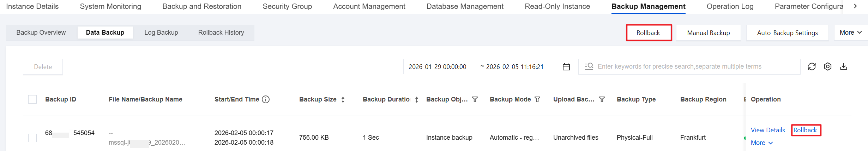
Task: Switch to the Log Backup tab
Action: (161, 33)
